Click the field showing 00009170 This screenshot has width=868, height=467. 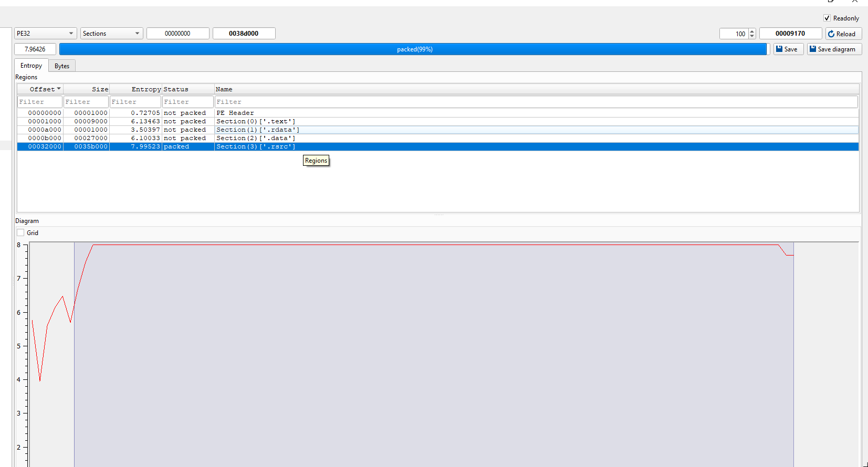point(790,33)
